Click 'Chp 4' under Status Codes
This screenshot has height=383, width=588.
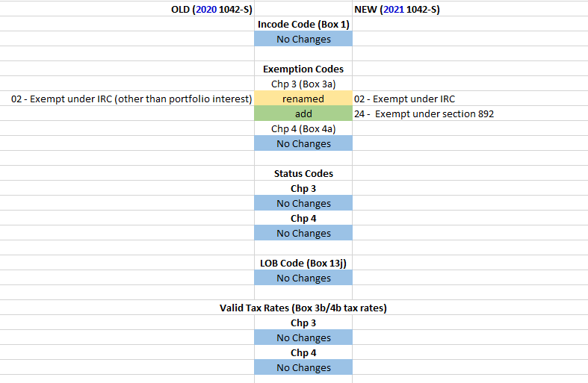point(303,218)
